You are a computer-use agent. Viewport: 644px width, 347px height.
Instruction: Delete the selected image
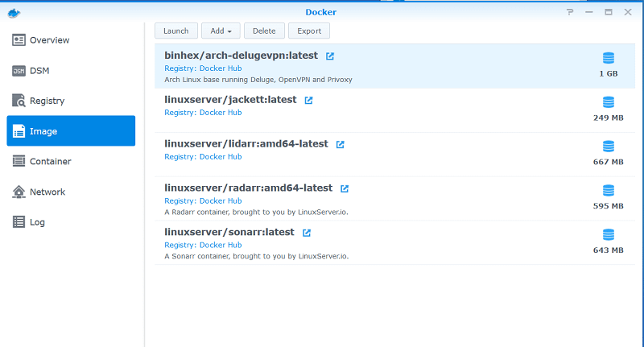(264, 31)
